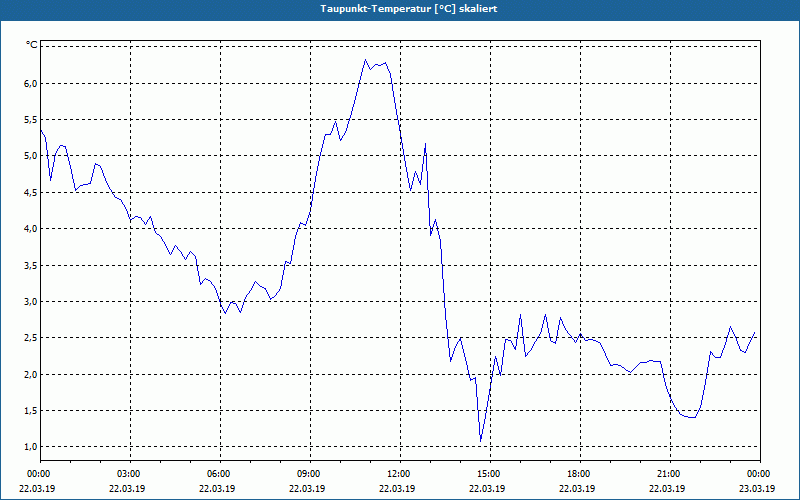Click the 09:00 time label

click(310, 474)
